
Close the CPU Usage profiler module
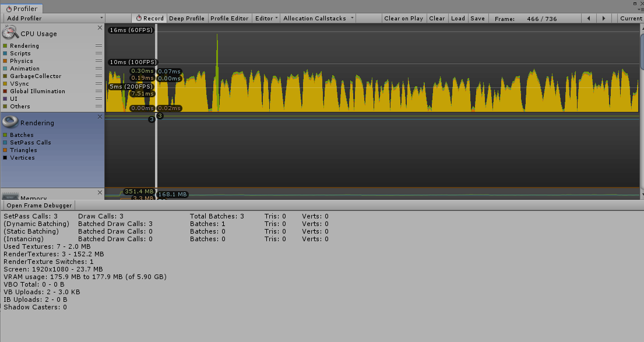(x=100, y=27)
